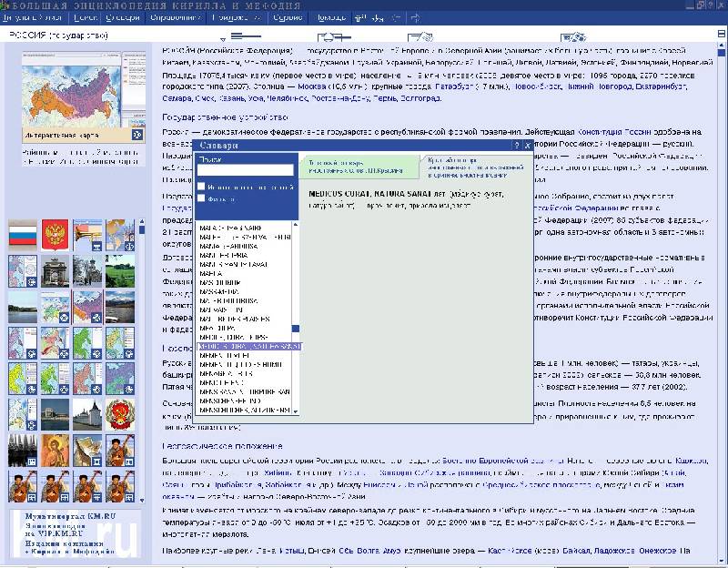Click the help question mark in the Словари dialog
The width and height of the screenshot is (728, 568).
pyautogui.click(x=516, y=146)
